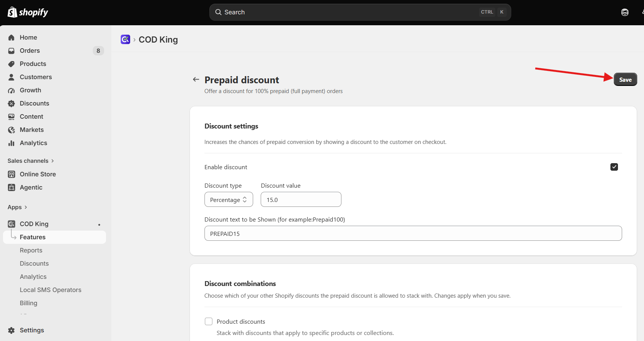Click the Discounts badge icon in main nav
Viewport: 644px width, 341px height.
(x=12, y=103)
